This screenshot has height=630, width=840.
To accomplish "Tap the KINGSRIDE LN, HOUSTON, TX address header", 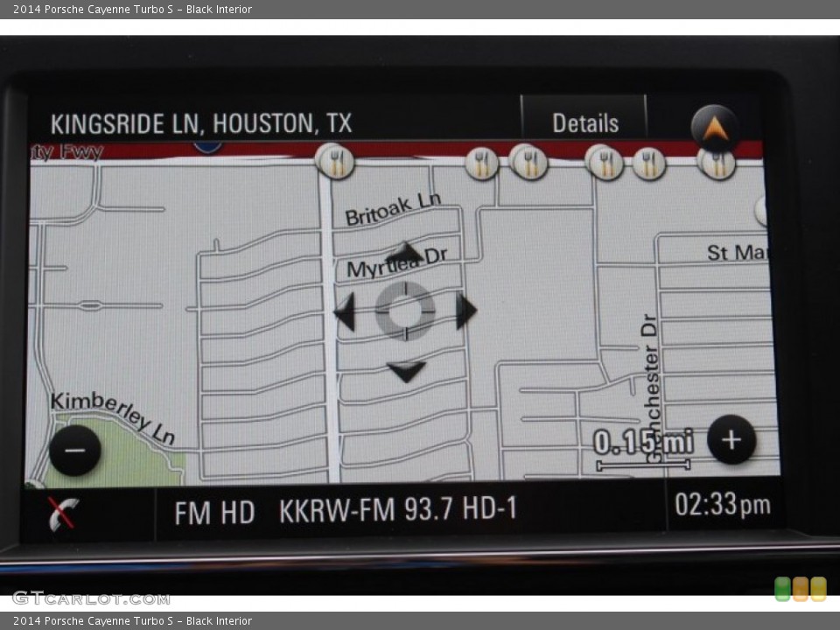I will 201,123.
